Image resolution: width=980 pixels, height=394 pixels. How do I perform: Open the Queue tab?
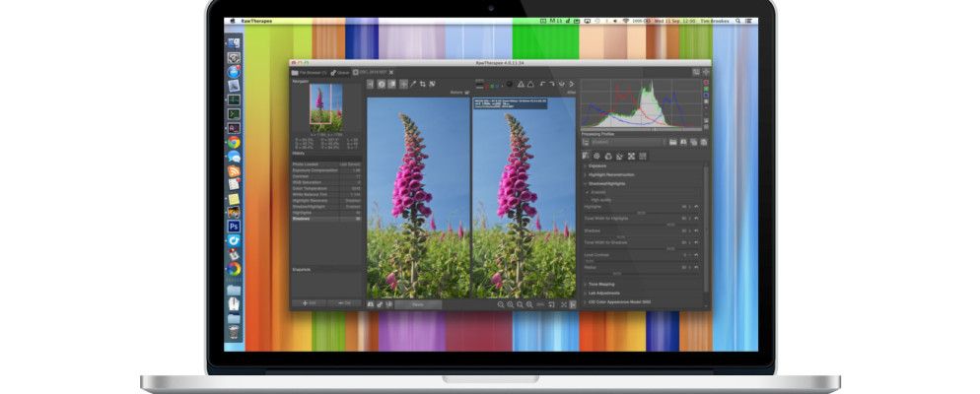pos(340,73)
